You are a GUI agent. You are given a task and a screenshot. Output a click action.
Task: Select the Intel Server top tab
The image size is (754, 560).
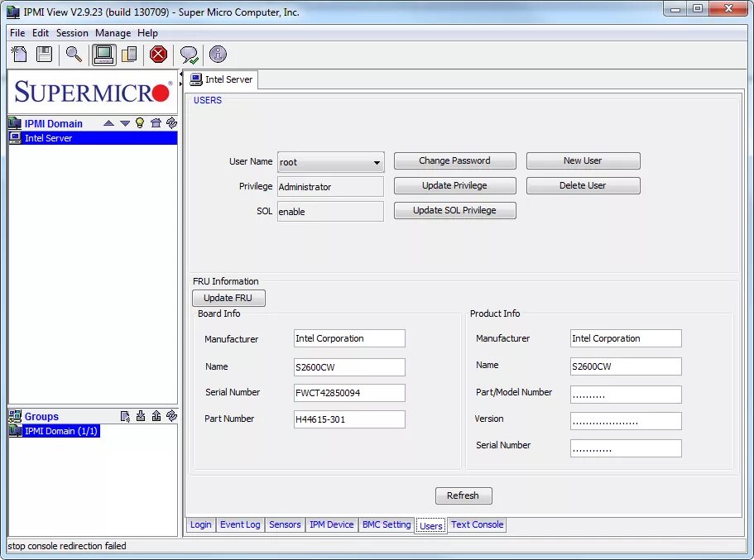click(x=222, y=79)
